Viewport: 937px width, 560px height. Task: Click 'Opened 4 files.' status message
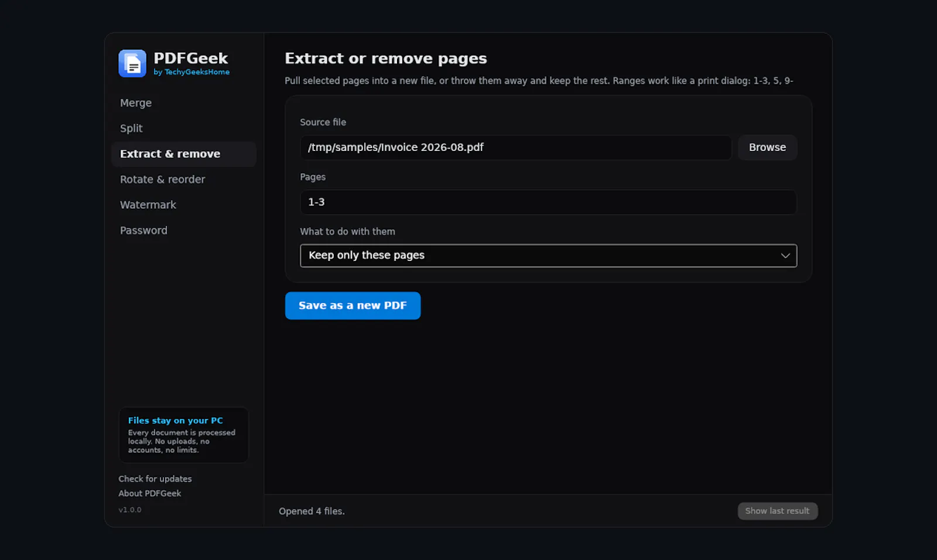[312, 511]
